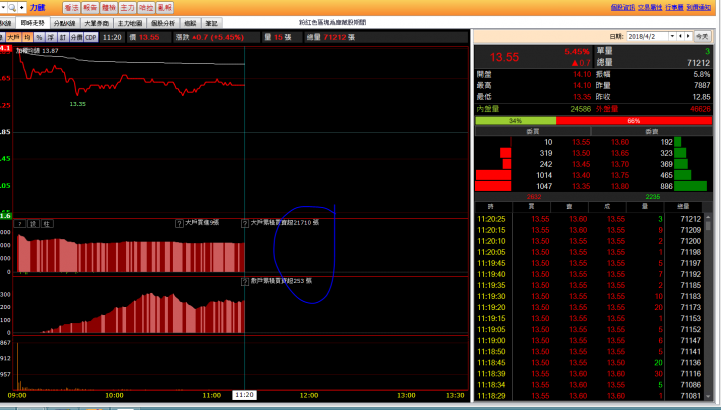Click the 今天 today button
Viewport: 721px width, 410px height.
[x=702, y=36]
